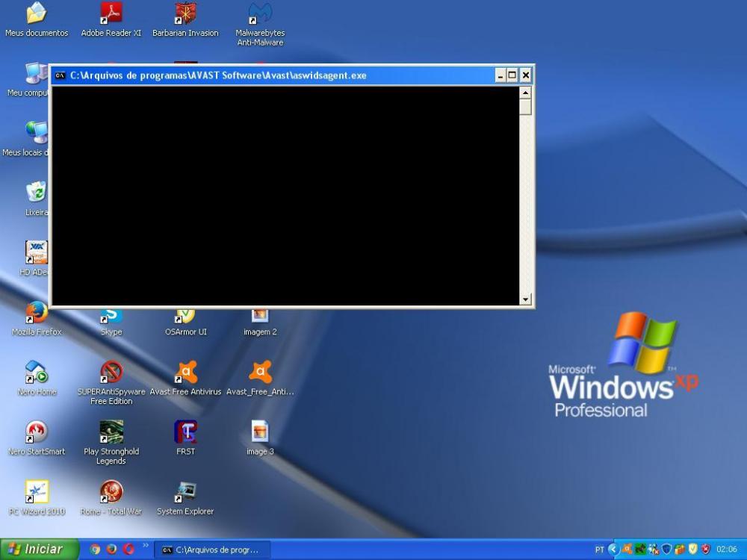This screenshot has height=560, width=747.
Task: Open the PT language bar selector
Action: pos(600,550)
